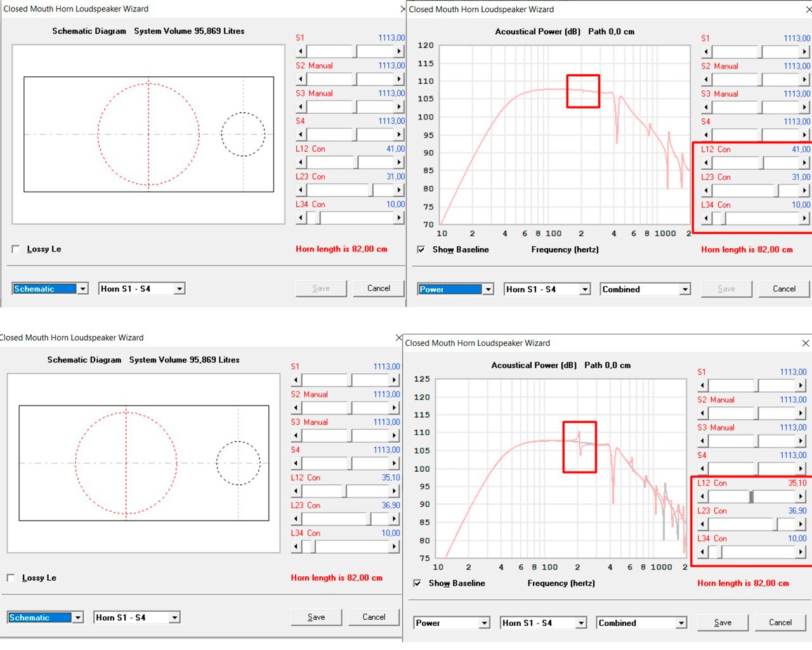The height and width of the screenshot is (650, 812).
Task: Click L34 Con right arrow, lower Power window
Action: coord(801,552)
